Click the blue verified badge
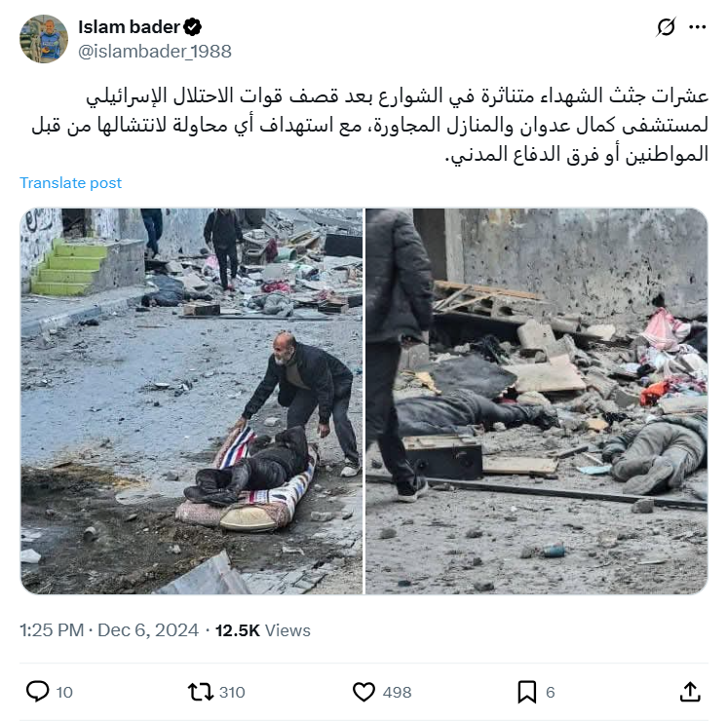Viewport: 728px width, 721px height. click(192, 27)
